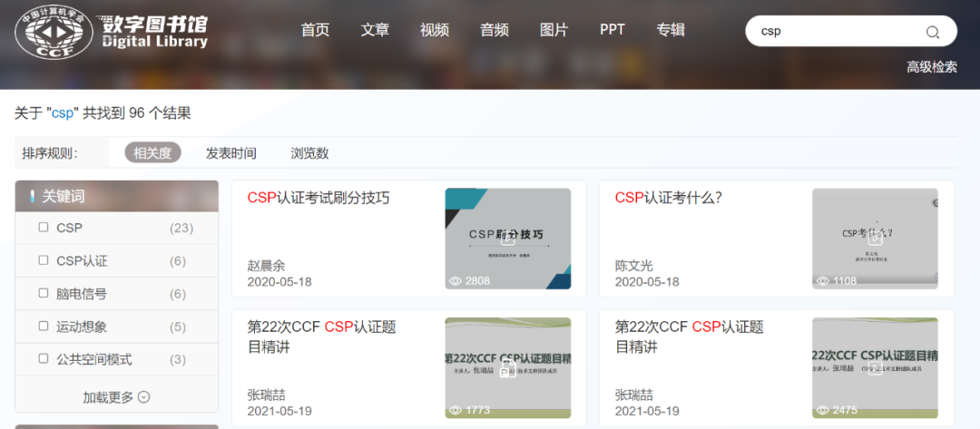Focus the search field containing csp
The height and width of the screenshot is (429, 980).
point(838,31)
